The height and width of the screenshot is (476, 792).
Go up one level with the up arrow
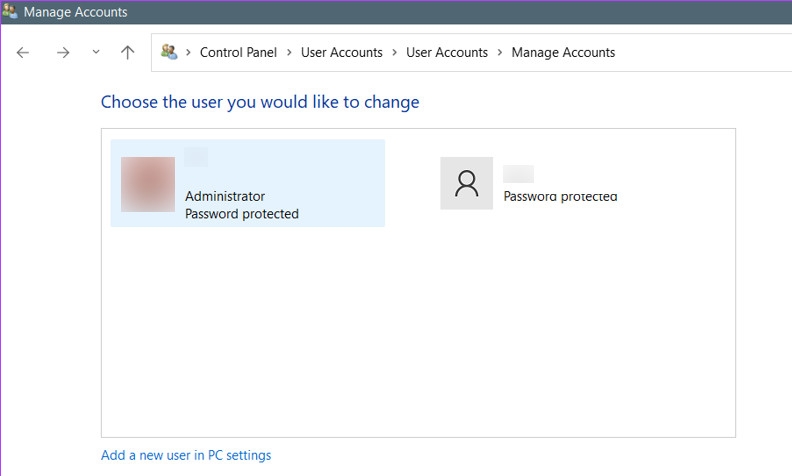tap(127, 53)
